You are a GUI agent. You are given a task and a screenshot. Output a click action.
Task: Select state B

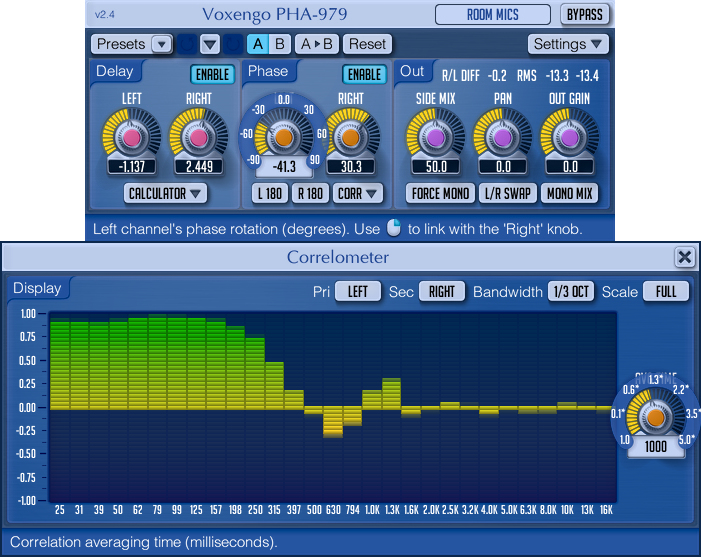(x=280, y=44)
